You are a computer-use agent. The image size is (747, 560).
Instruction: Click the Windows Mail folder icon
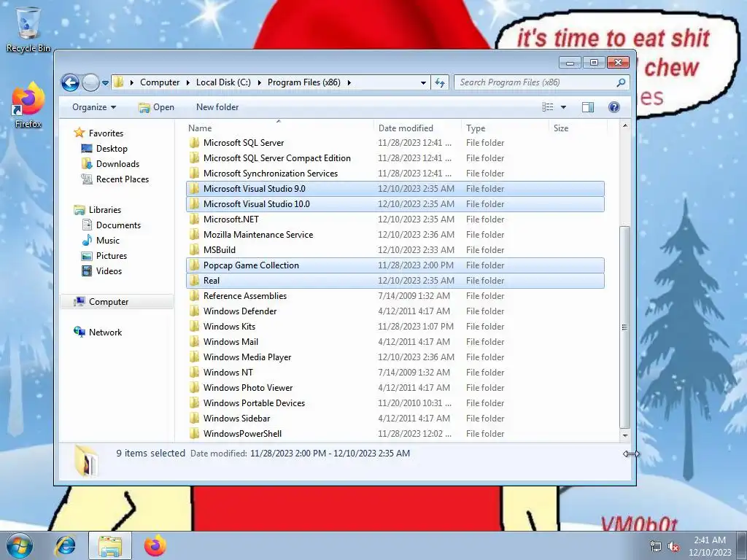pyautogui.click(x=194, y=342)
